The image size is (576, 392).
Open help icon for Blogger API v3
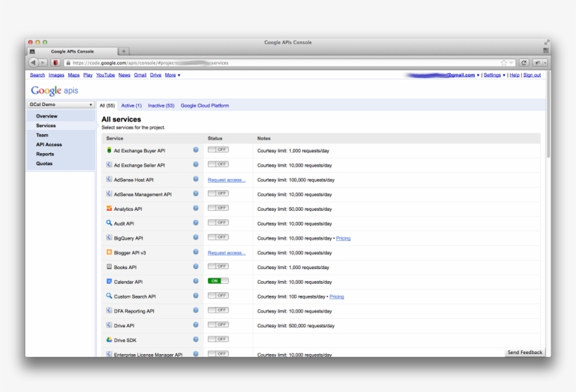(x=196, y=252)
